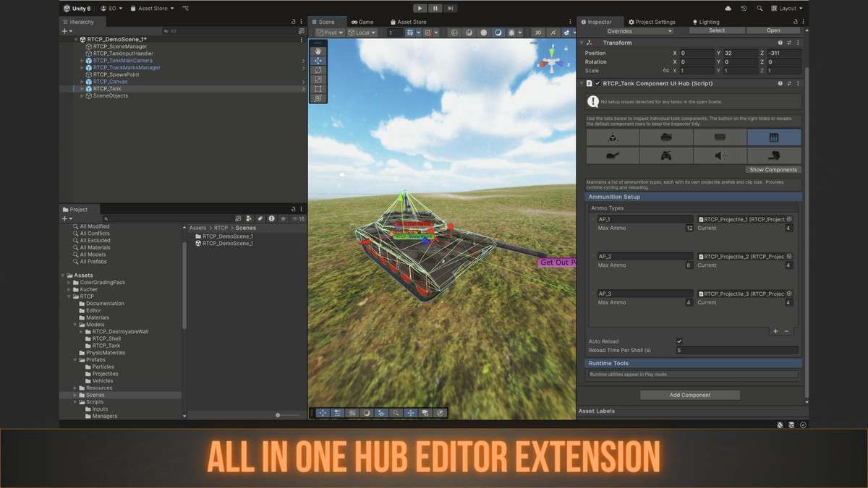Open the first hub tab with cube icon
The image size is (868, 488).
click(613, 137)
